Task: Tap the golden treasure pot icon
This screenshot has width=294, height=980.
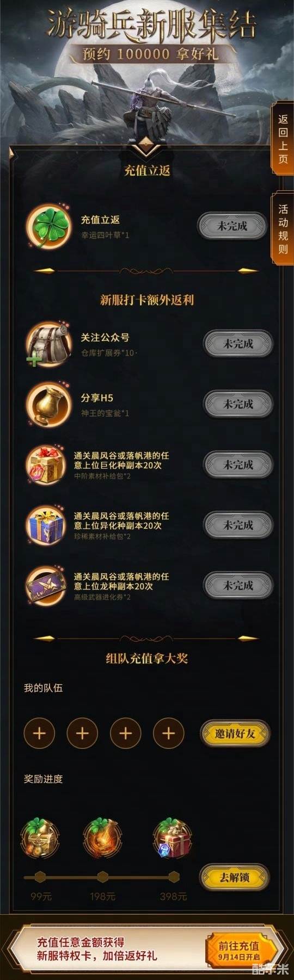Action: click(x=49, y=404)
